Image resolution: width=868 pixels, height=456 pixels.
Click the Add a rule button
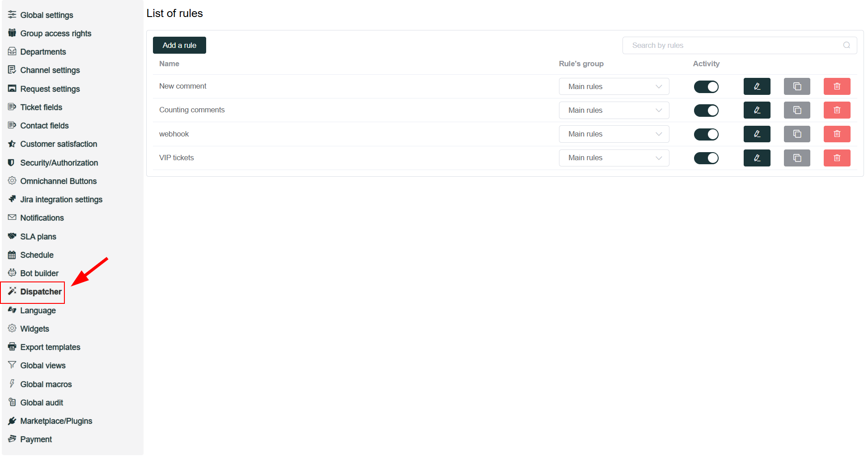[179, 45]
